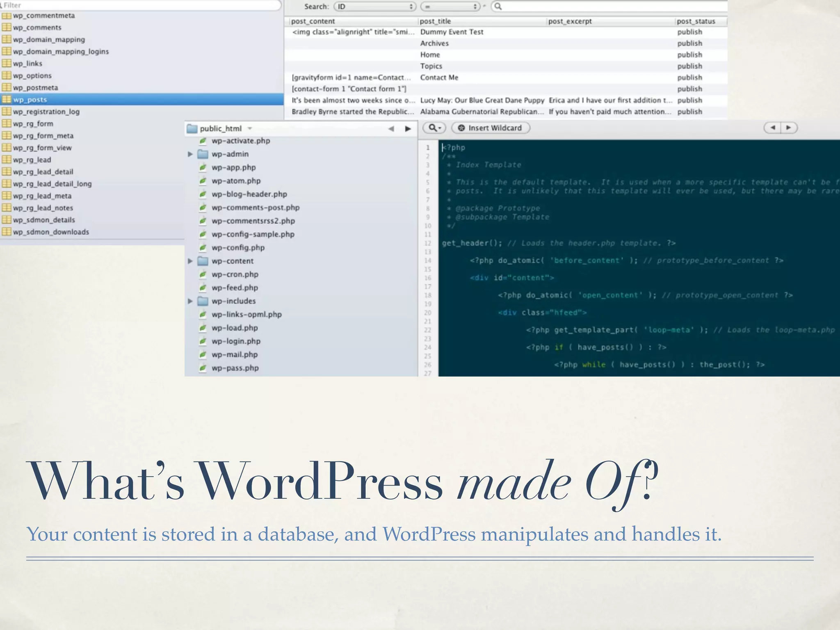Open the public_html folder path dropdown

[x=220, y=128]
